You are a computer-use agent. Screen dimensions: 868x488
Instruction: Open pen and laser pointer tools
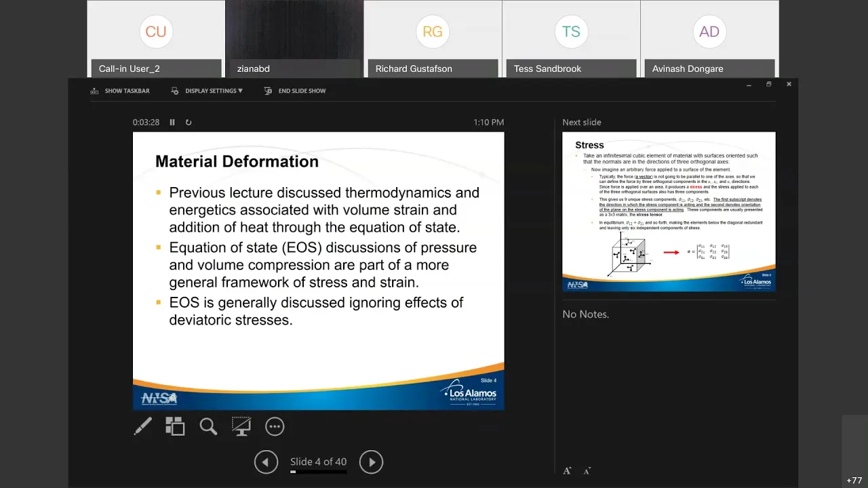pos(143,426)
